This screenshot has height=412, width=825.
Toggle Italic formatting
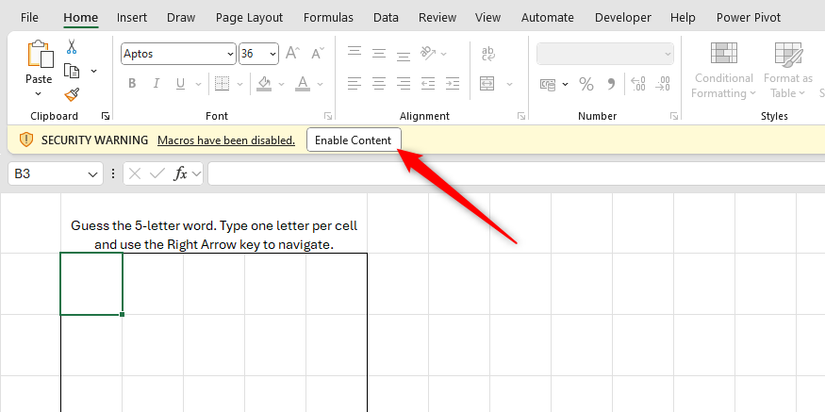[156, 84]
